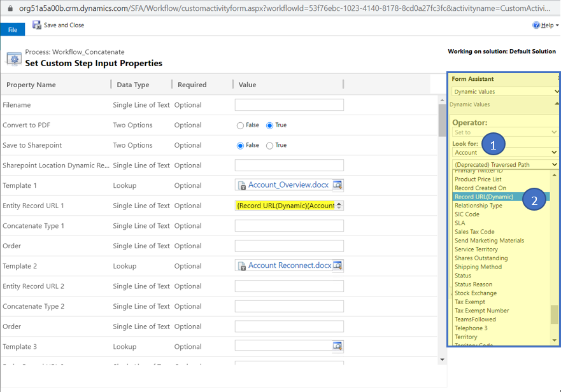Click the Value column header
Viewport: 561px width, 392px height.
coord(247,85)
